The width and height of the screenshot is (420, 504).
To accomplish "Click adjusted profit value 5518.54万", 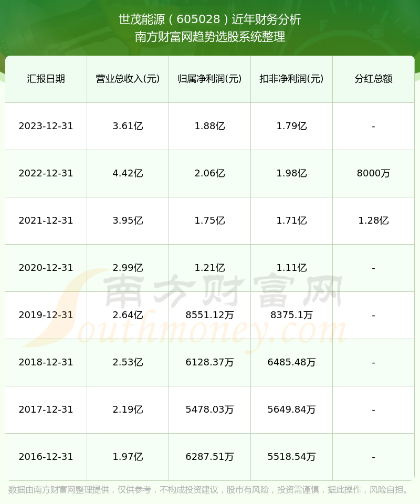I will tap(291, 457).
